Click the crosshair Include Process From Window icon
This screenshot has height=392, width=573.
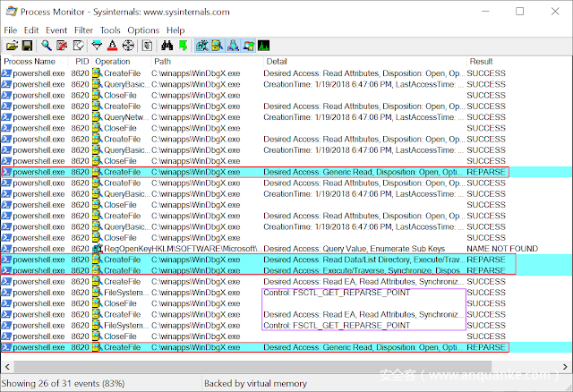click(x=128, y=46)
